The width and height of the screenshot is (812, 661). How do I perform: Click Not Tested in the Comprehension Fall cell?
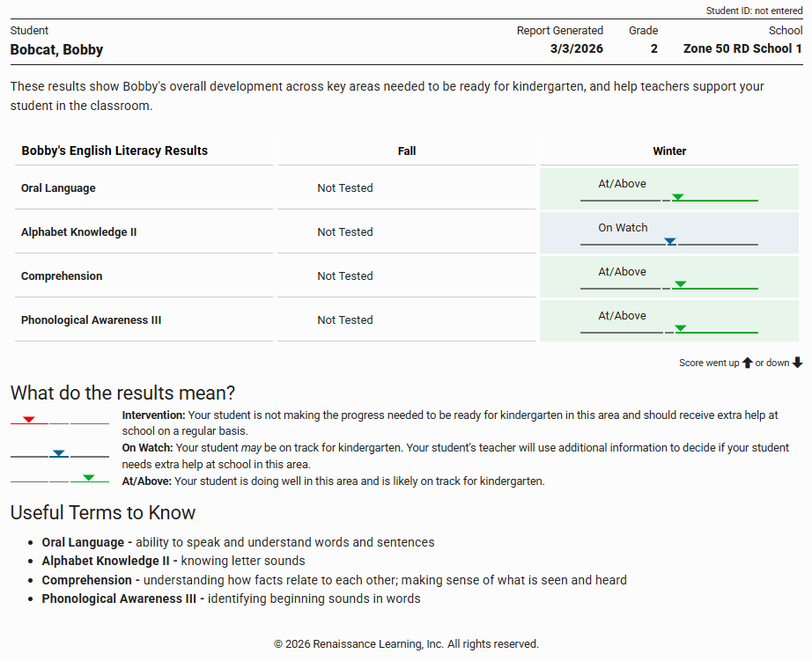tap(345, 276)
